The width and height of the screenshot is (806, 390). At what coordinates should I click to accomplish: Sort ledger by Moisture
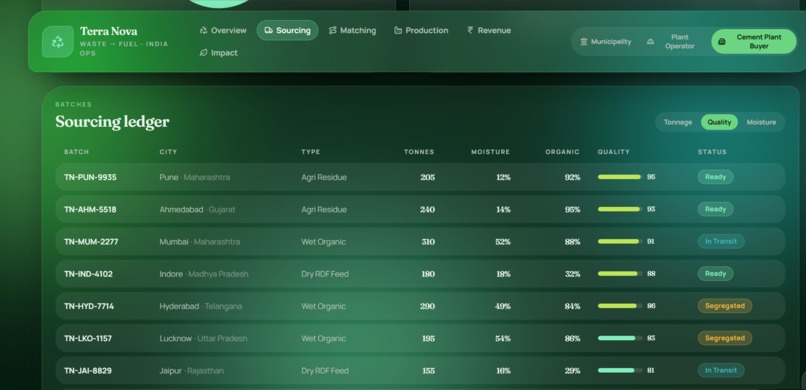click(x=761, y=122)
